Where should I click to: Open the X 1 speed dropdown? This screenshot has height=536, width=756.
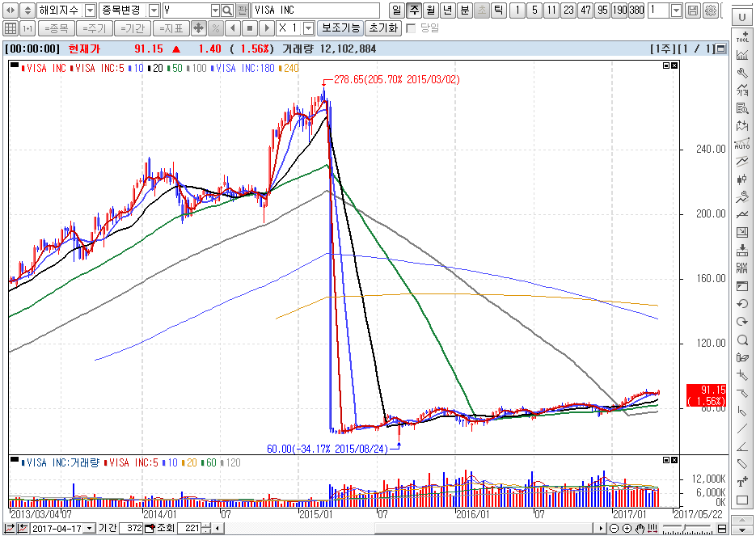pyautogui.click(x=309, y=28)
